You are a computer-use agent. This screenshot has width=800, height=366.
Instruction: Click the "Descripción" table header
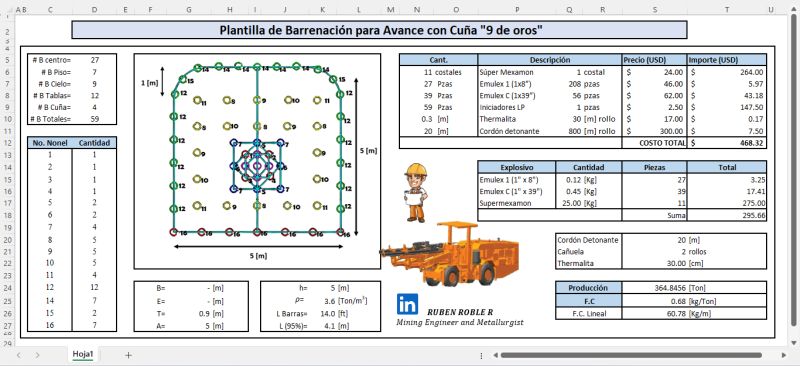click(x=550, y=60)
